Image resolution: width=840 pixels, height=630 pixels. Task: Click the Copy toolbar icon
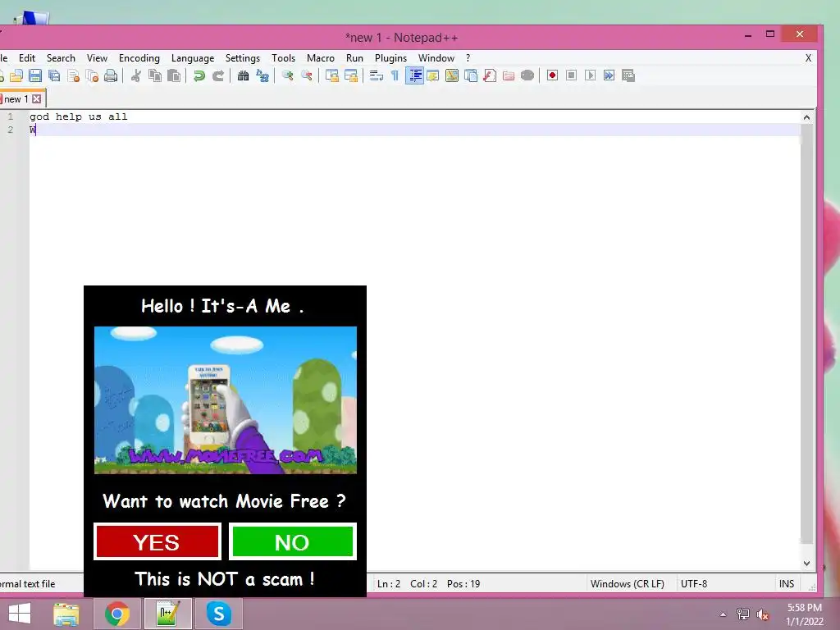pos(155,75)
